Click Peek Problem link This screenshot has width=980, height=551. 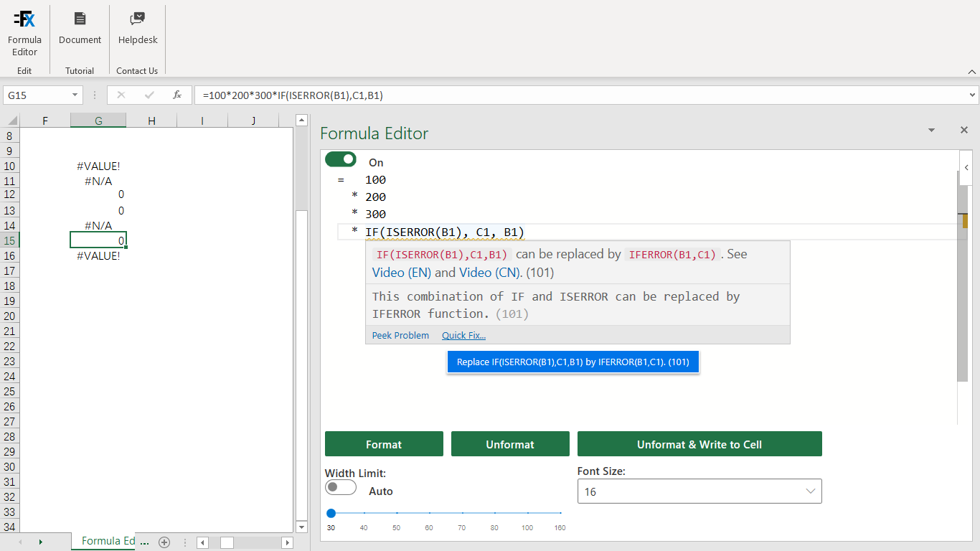pos(400,336)
